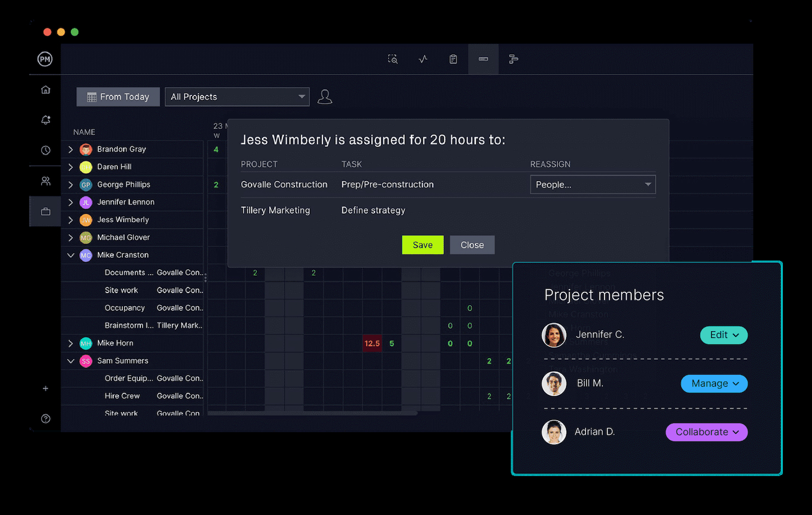Screen dimensions: 812x515
Task: Click George Phillips' GP avatar
Action: (x=86, y=185)
